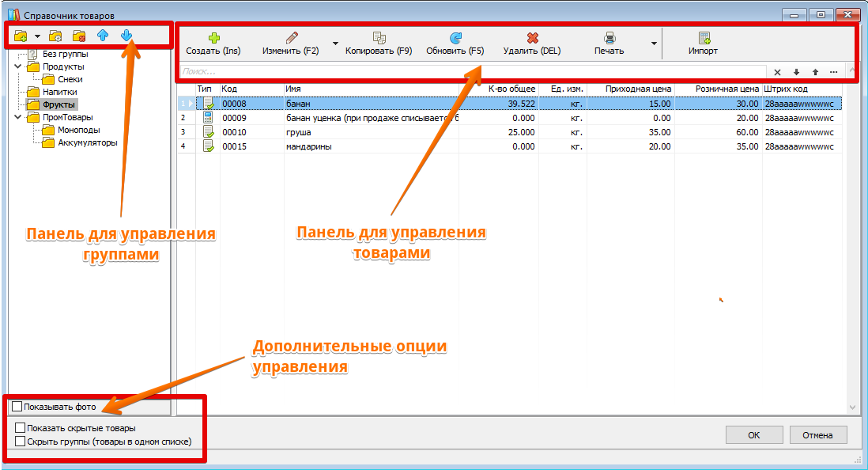This screenshot has height=470, width=868.
Task: Select code cell 00009
Action: click(234, 118)
